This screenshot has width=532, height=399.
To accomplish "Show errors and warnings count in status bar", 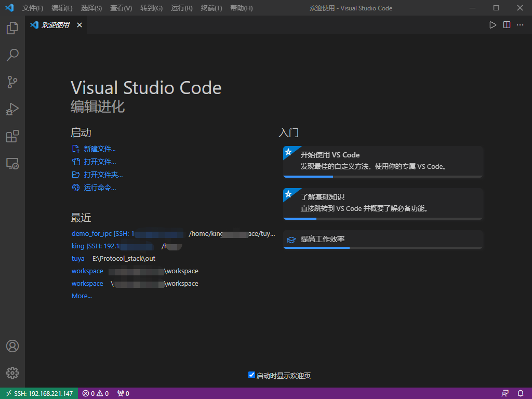I will click(x=96, y=394).
